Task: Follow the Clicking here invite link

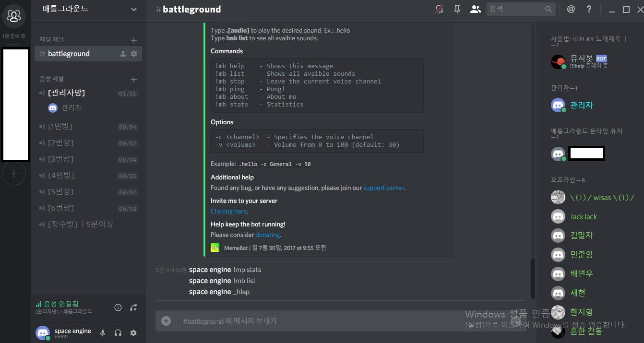Action: pyautogui.click(x=229, y=212)
